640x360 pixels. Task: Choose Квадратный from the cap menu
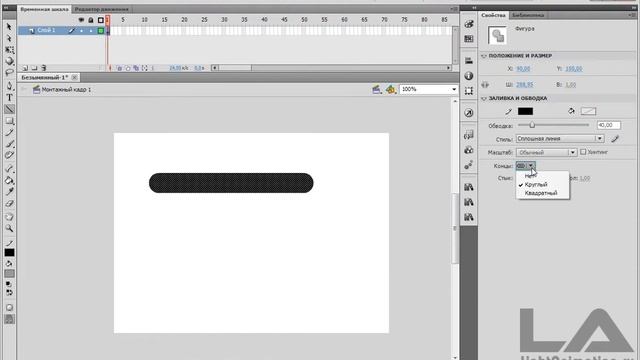click(x=542, y=193)
